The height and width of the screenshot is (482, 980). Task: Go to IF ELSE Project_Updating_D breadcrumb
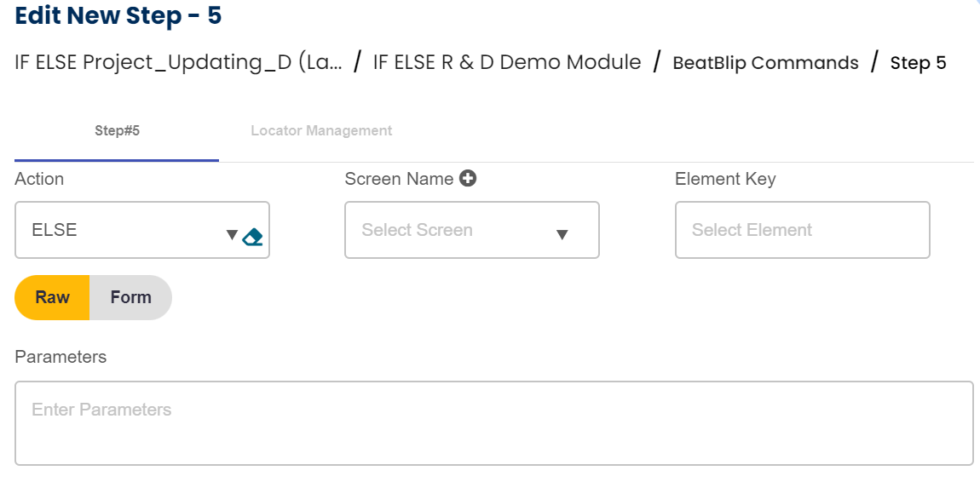pyautogui.click(x=178, y=62)
